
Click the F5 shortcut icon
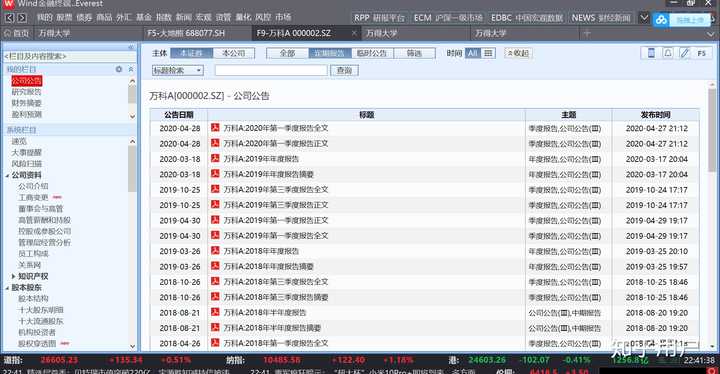(701, 53)
